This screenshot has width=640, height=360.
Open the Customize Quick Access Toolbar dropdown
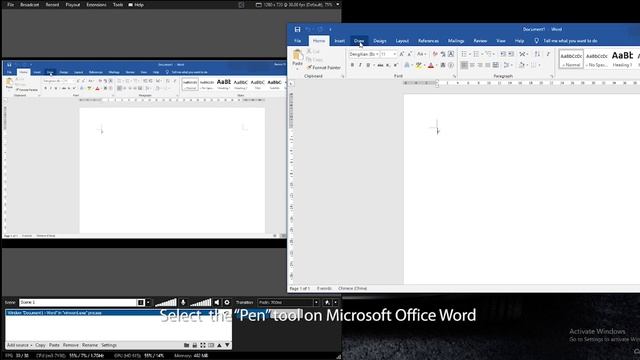point(330,29)
